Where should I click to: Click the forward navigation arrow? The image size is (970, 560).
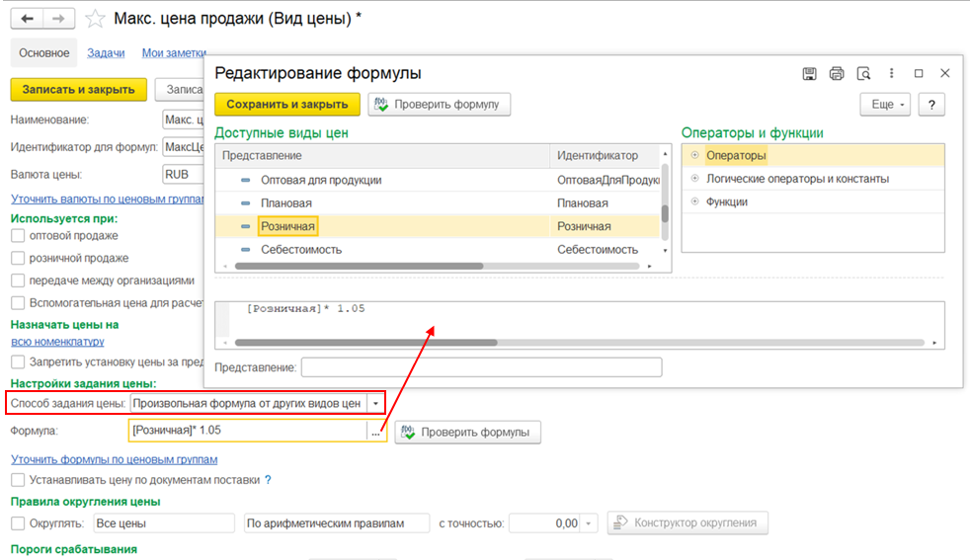click(x=59, y=19)
